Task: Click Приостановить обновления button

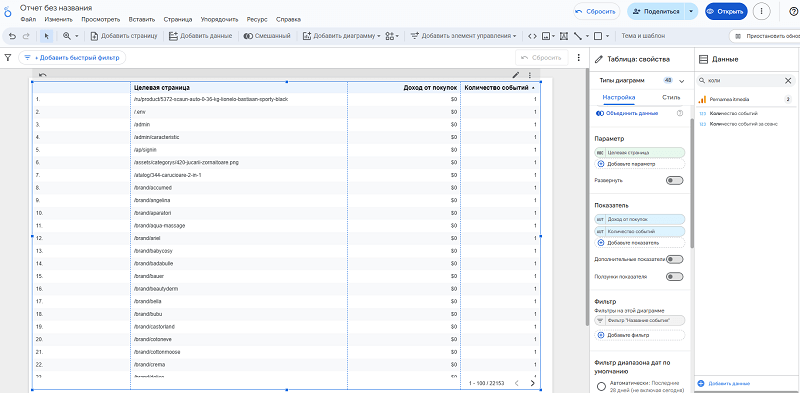Action: 765,36
